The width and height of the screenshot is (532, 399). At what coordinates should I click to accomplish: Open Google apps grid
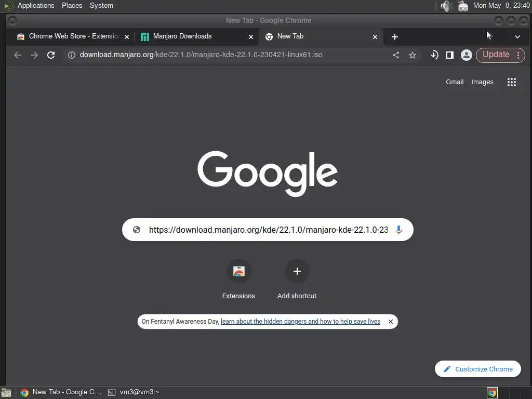(x=512, y=82)
